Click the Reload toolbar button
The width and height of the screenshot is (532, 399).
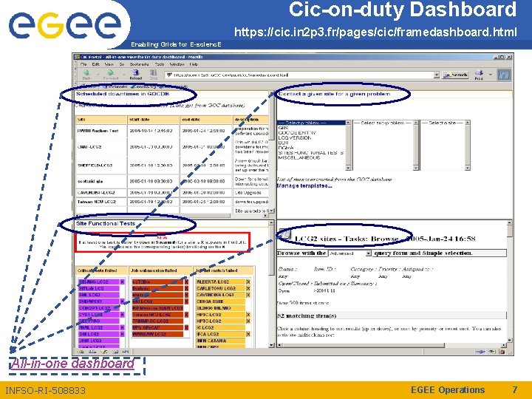point(135,75)
